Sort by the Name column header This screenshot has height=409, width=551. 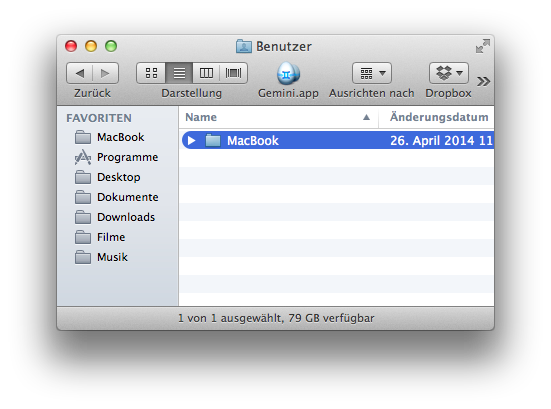(278, 117)
